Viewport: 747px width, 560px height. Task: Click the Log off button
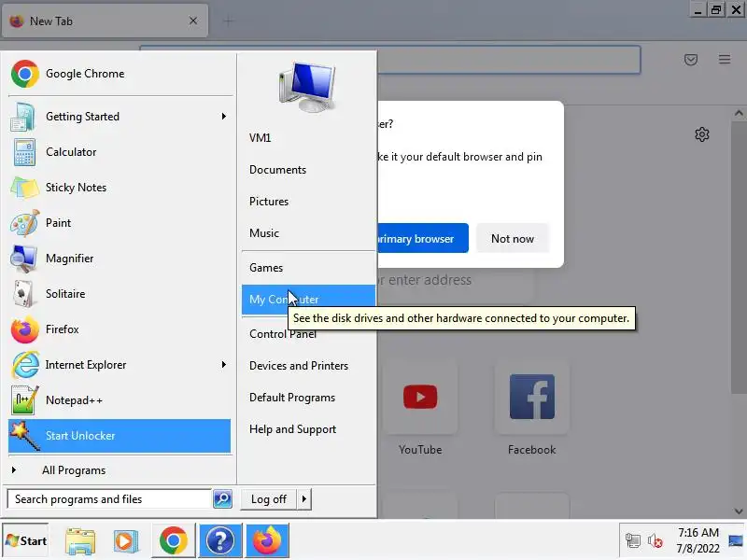point(269,499)
